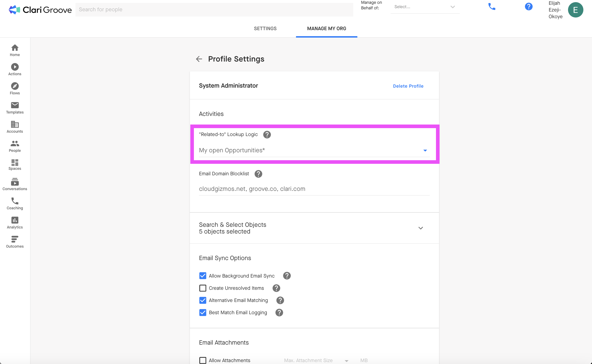The image size is (592, 364).
Task: Open Coaching in the sidebar
Action: [15, 203]
